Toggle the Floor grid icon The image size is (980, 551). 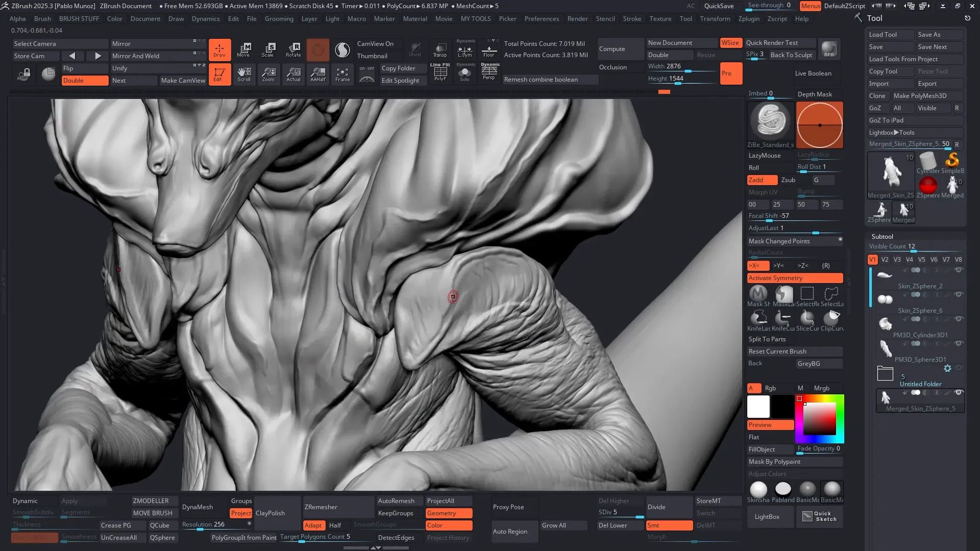click(x=489, y=49)
